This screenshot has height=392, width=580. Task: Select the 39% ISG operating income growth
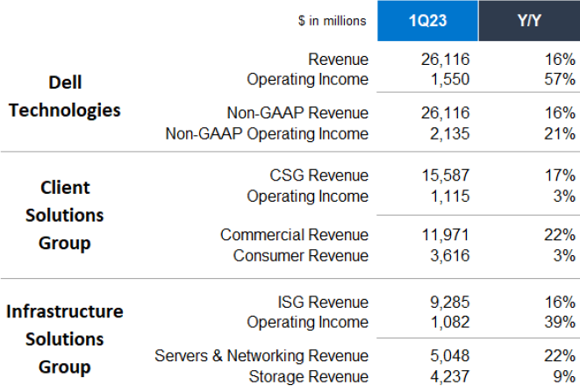pyautogui.click(x=558, y=324)
